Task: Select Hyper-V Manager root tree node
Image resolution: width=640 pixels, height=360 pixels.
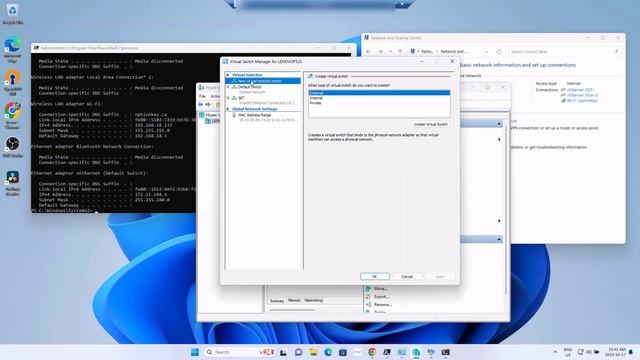Action: 210,115
